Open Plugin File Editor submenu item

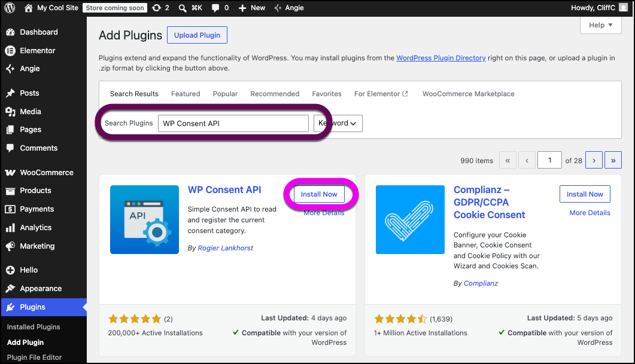(x=35, y=357)
